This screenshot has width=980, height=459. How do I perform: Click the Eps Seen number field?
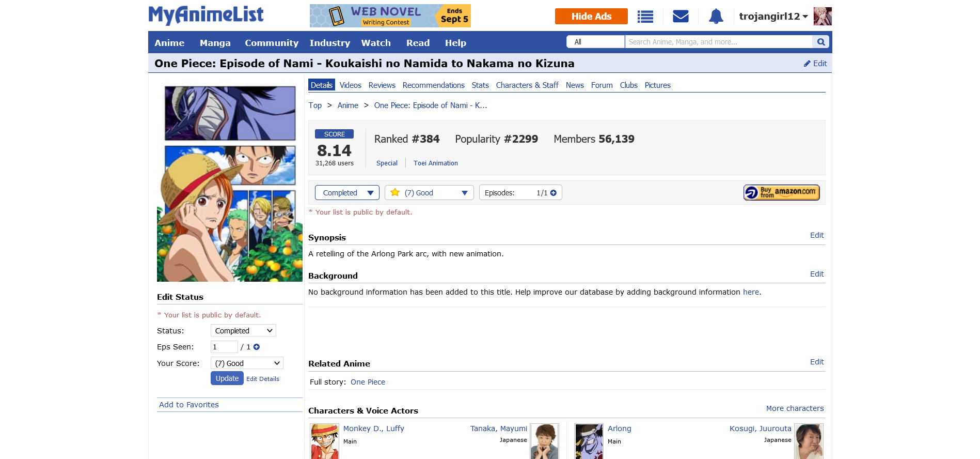[x=224, y=347]
